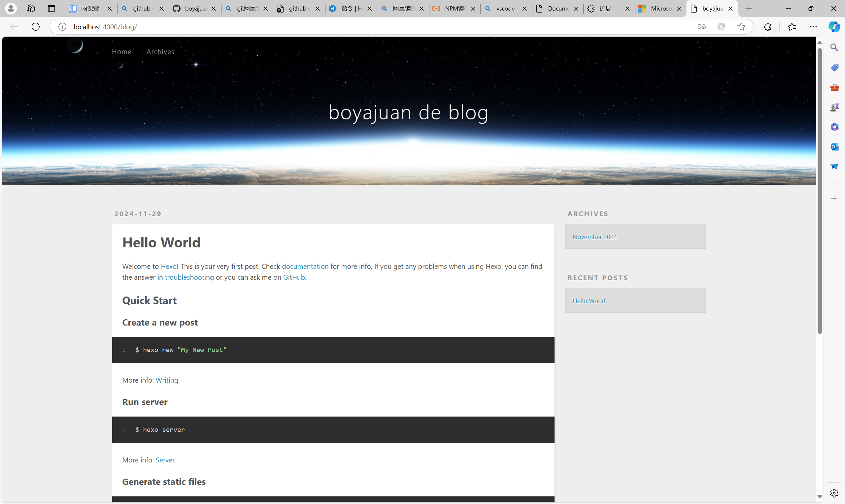Open the Settings and more ellipsis menu
The image size is (845, 504).
tap(813, 26)
